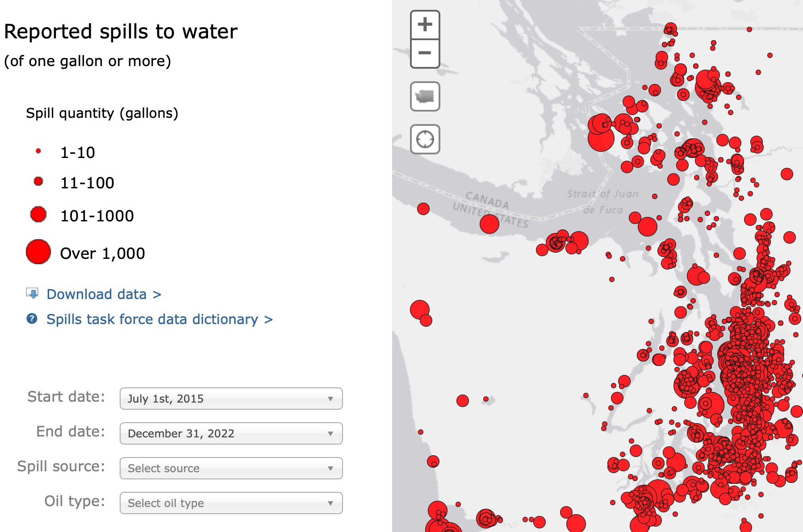Click the 101-1000 legend circle
Screen dimensions: 803x532
(x=38, y=214)
